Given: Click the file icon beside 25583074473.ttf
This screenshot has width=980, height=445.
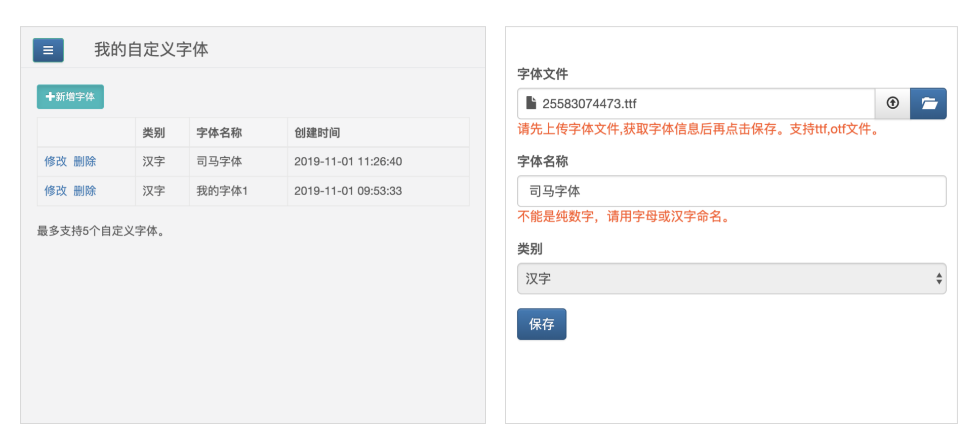Looking at the screenshot, I should pyautogui.click(x=530, y=103).
